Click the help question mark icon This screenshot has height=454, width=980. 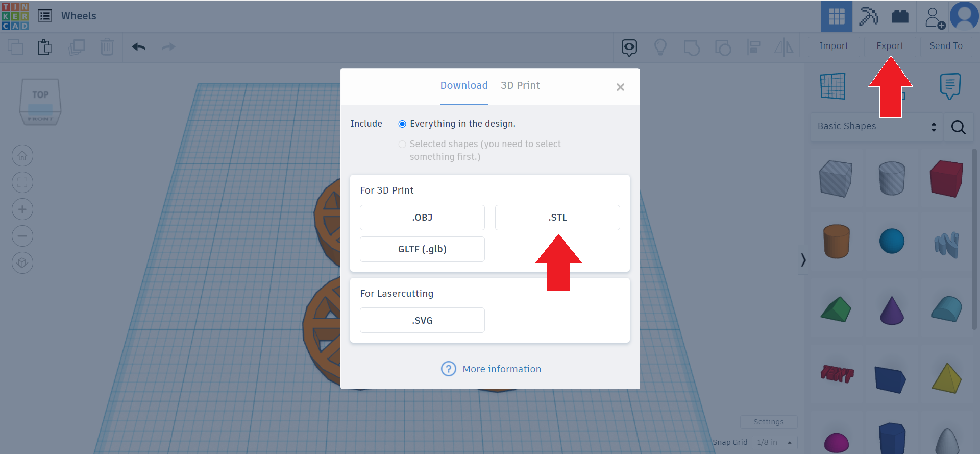449,369
